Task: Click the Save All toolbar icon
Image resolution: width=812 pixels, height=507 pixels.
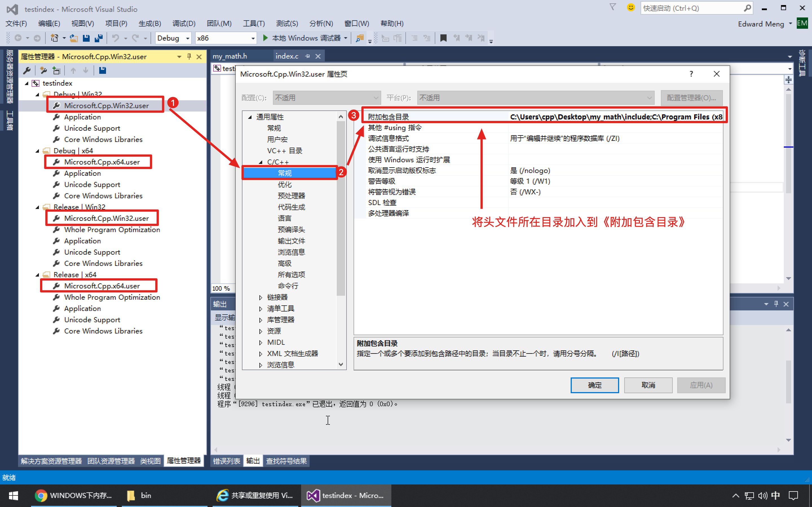Action: tap(98, 38)
